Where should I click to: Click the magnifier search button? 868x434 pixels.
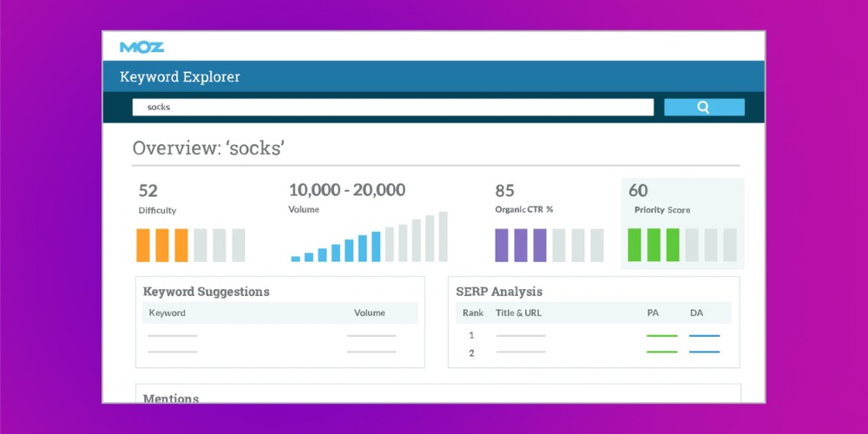coord(704,108)
